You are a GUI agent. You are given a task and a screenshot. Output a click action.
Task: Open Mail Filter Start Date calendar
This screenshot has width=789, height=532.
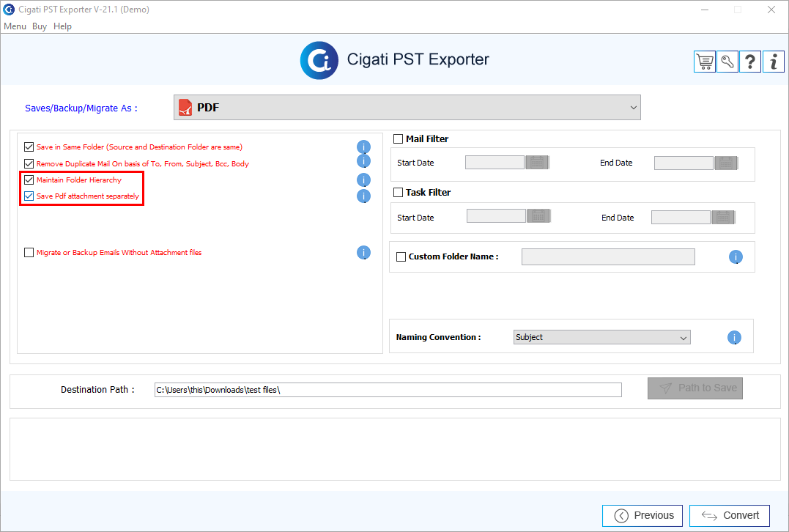point(537,163)
